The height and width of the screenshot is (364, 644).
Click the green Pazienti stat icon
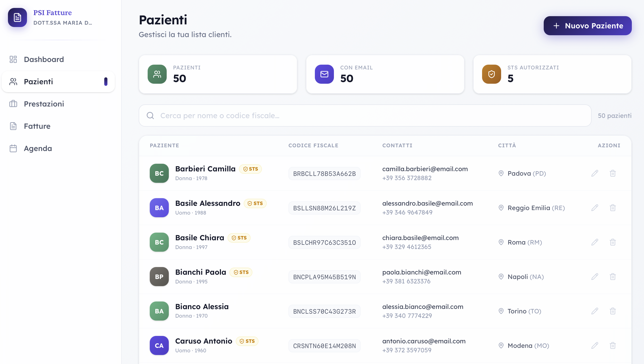(x=157, y=74)
